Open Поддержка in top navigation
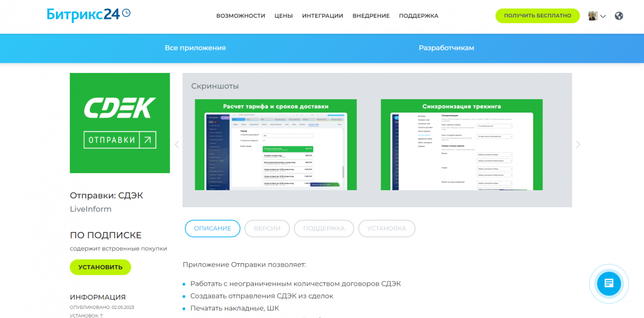 419,16
